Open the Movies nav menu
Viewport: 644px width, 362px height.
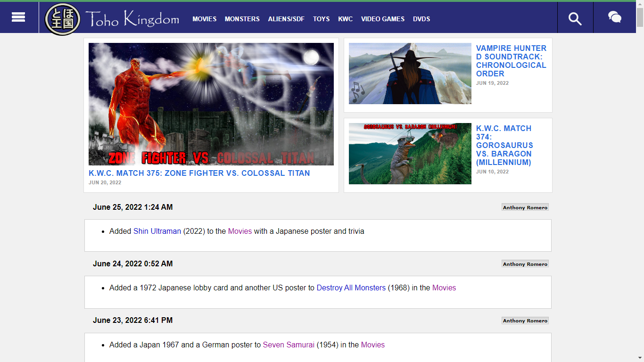tap(205, 19)
